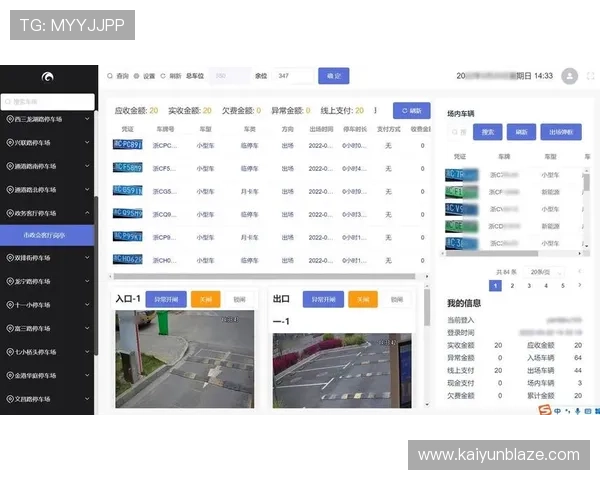Expand 兴联路停车场 with its chevron

[x=87, y=142]
